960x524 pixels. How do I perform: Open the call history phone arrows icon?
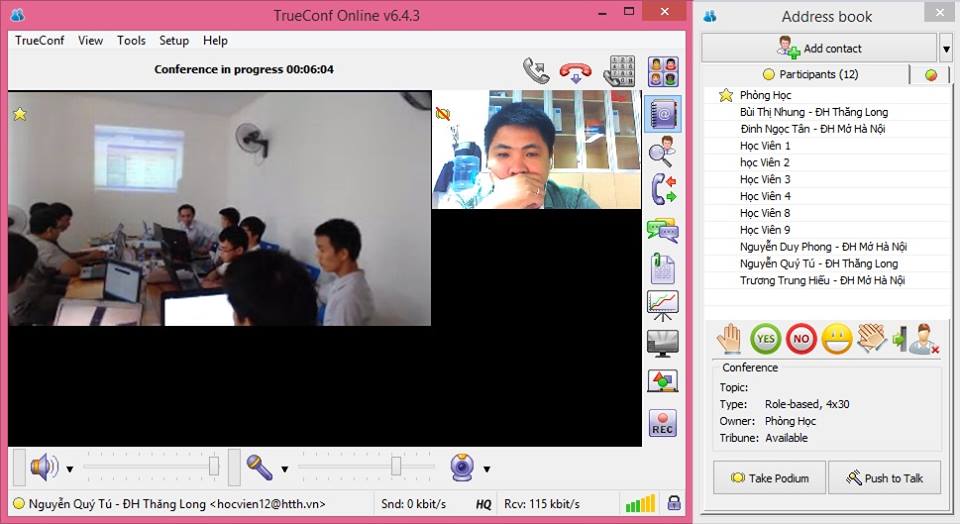(x=663, y=189)
